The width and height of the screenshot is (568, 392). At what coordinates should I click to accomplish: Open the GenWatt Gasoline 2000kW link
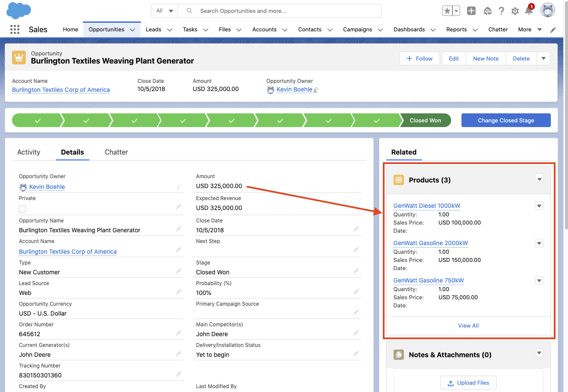(431, 243)
